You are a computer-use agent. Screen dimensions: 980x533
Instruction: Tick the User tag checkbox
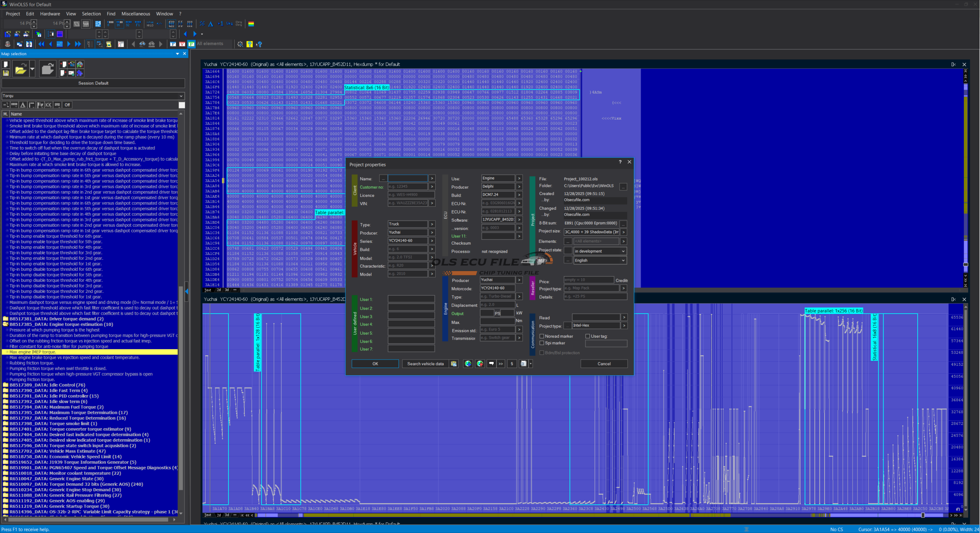[588, 336]
